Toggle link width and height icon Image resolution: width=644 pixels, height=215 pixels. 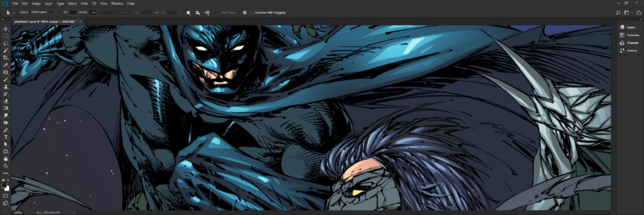[x=156, y=12]
